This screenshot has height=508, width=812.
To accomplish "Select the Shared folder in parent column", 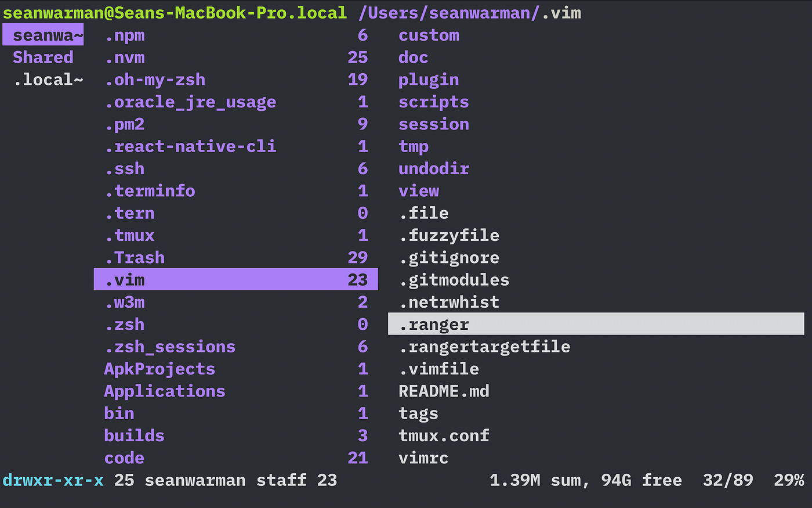I will point(43,57).
